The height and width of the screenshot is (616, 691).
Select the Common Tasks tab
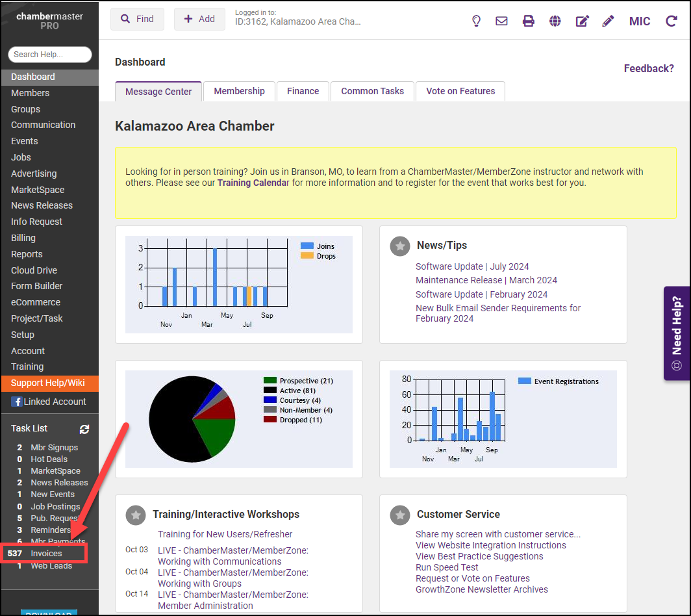pyautogui.click(x=372, y=91)
